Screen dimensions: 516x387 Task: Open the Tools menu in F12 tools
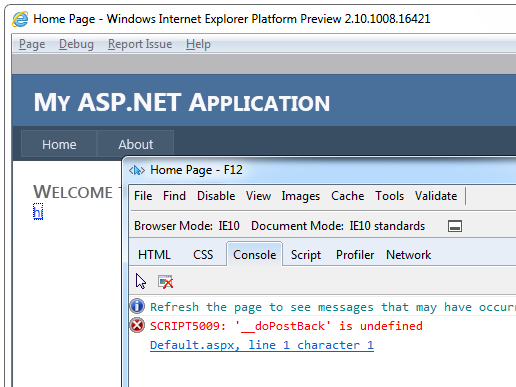tap(389, 196)
